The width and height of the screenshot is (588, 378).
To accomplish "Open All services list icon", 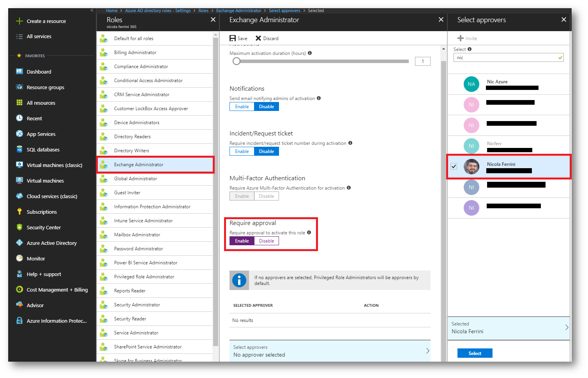I will pos(19,37).
